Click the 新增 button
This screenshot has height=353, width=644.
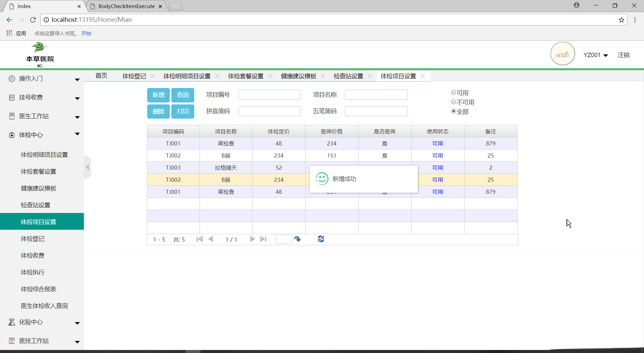pyautogui.click(x=159, y=95)
